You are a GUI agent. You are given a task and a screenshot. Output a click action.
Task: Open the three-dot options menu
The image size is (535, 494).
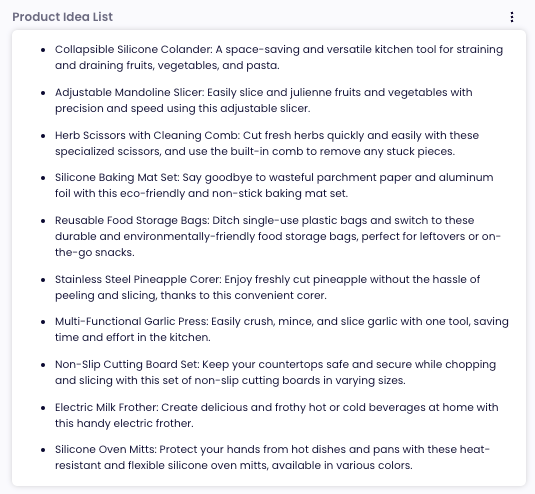(512, 17)
